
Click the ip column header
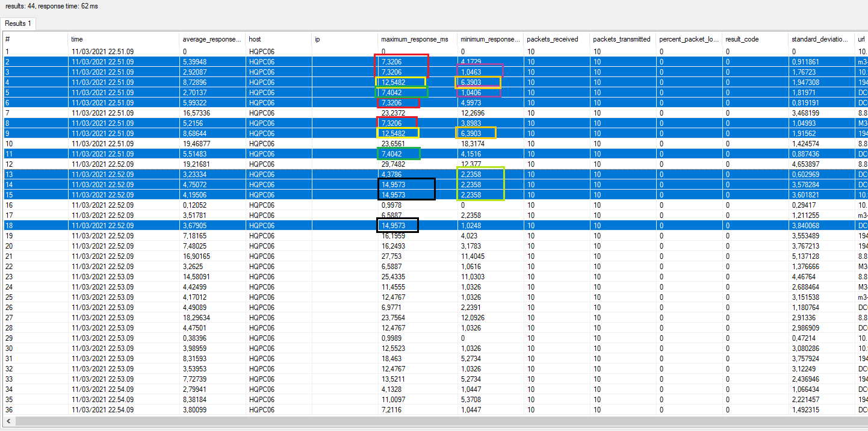click(345, 39)
